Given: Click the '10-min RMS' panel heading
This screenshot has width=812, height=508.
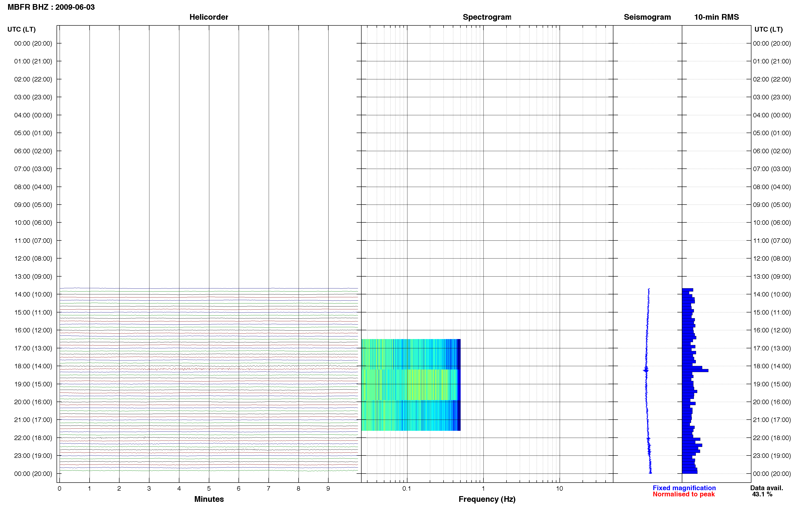Looking at the screenshot, I should tap(716, 17).
